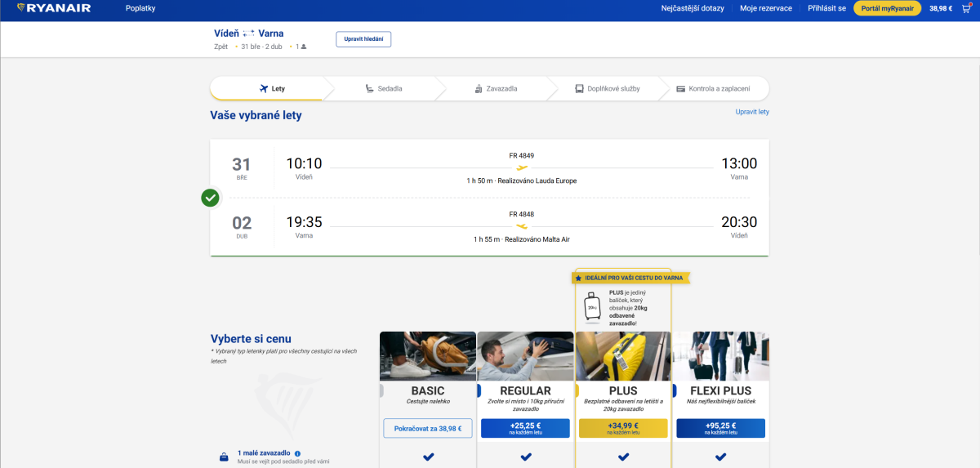The width and height of the screenshot is (980, 468).
Task: Open Nejčastější dotazy in the header
Action: coord(694,8)
